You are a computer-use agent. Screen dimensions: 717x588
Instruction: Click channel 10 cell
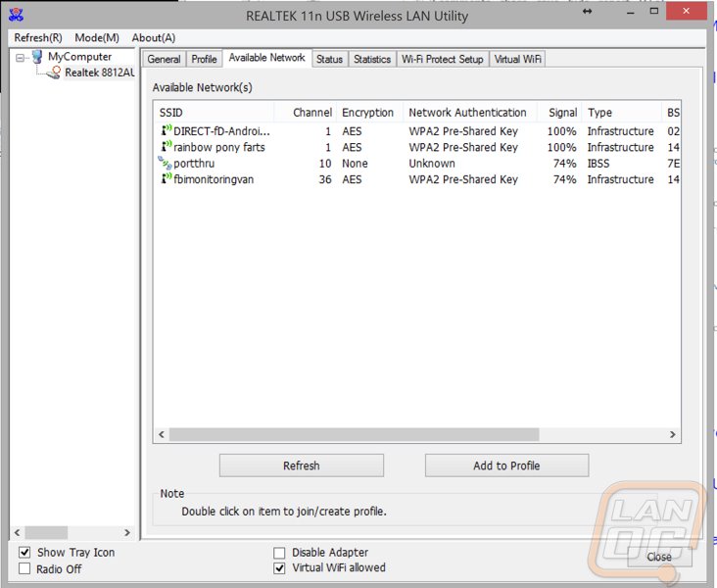click(325, 164)
